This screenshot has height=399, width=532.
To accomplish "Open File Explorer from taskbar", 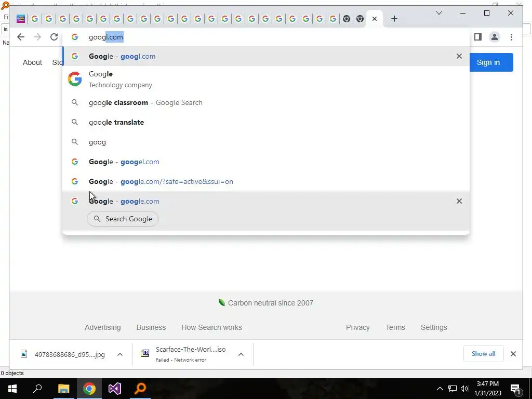I will (63, 389).
